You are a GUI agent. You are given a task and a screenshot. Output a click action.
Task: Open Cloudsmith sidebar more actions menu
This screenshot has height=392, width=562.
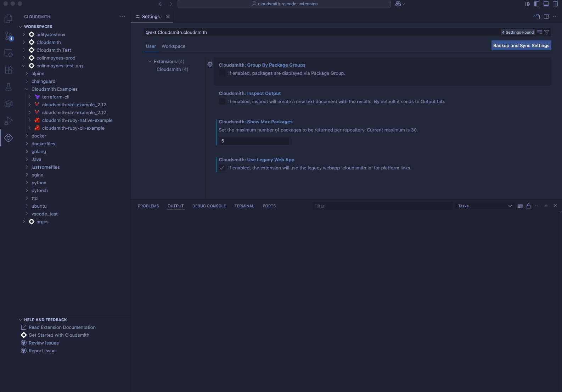tap(123, 17)
